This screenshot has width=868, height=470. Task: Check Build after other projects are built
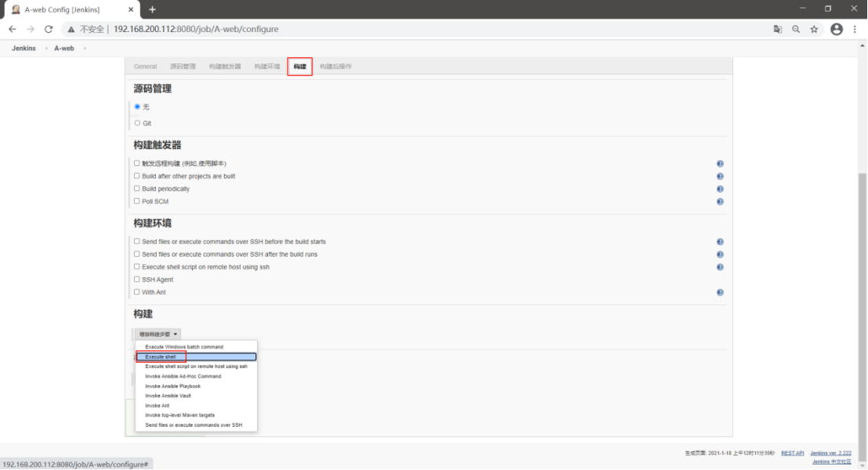pos(137,176)
